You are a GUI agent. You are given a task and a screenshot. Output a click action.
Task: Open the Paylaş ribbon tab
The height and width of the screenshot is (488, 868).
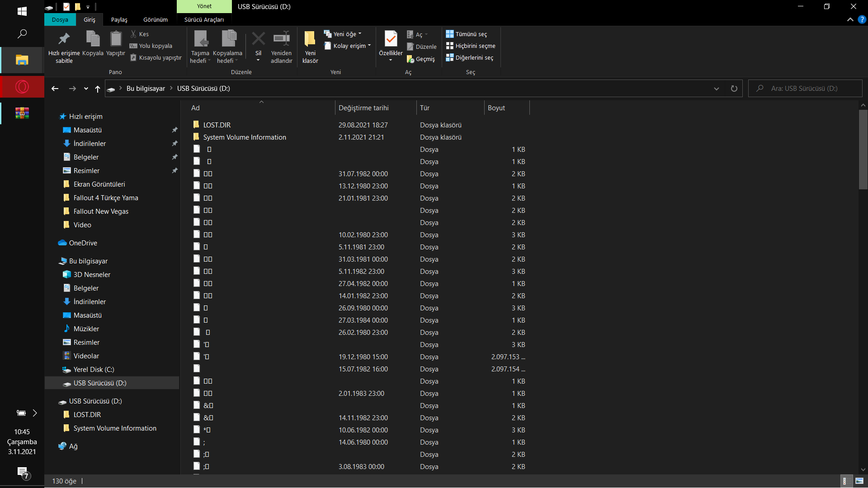pos(119,19)
